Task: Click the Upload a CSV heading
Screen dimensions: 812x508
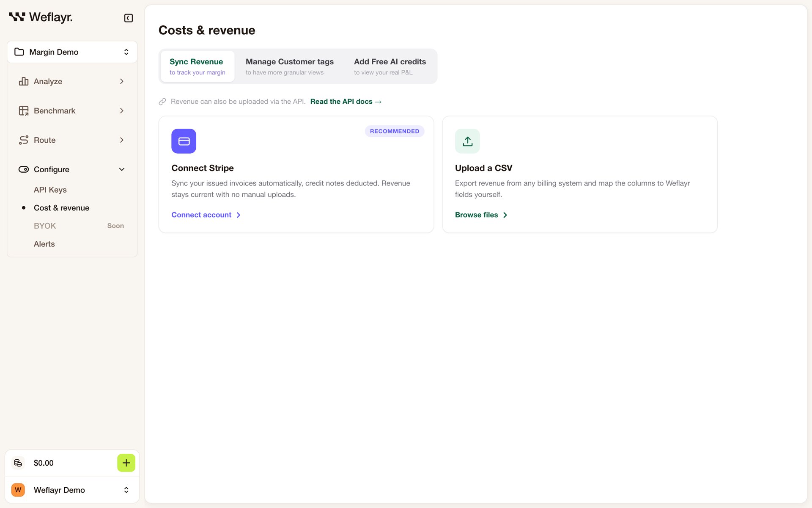Action: 483,168
